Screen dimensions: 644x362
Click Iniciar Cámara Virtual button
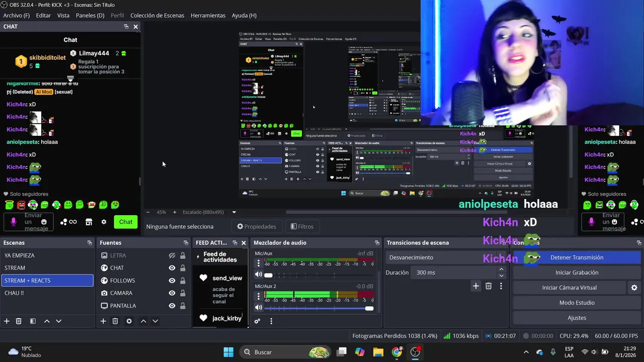[570, 288]
